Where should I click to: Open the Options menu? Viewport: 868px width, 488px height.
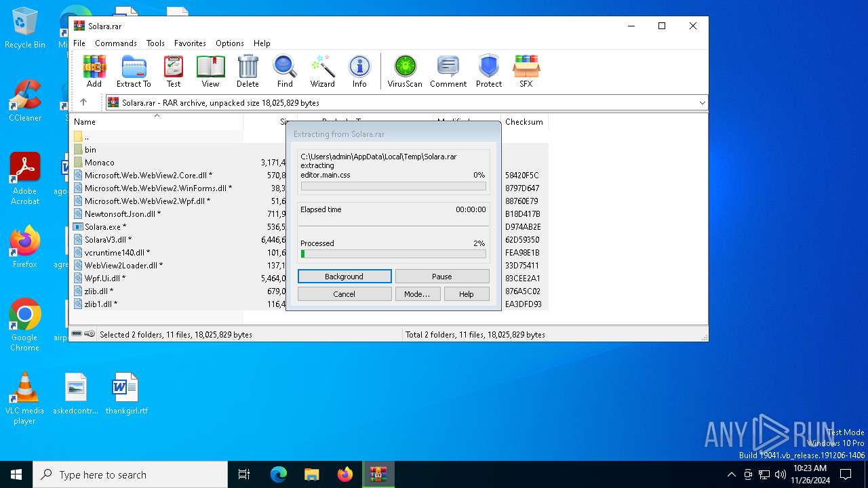coord(230,43)
